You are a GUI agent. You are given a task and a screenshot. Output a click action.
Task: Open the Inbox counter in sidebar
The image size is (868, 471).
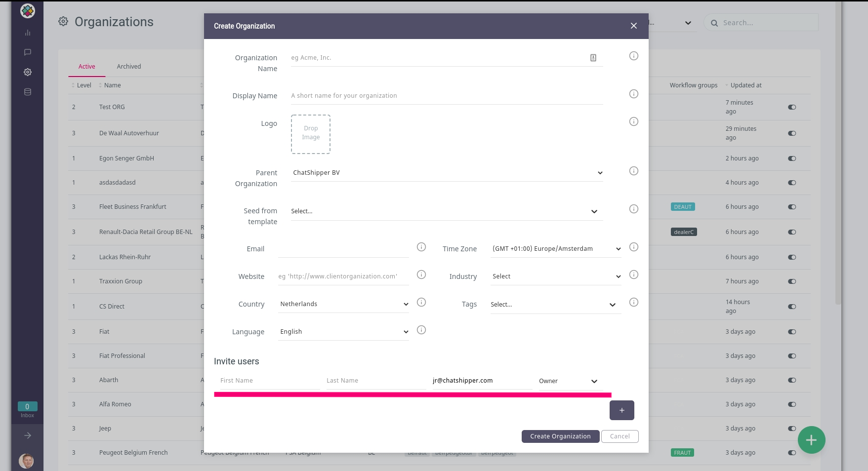point(27,410)
